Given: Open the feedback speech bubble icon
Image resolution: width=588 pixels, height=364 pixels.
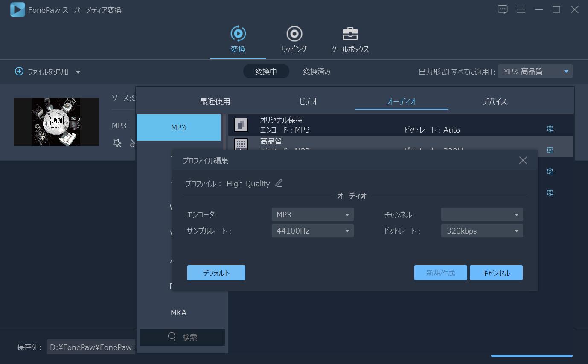Looking at the screenshot, I should (502, 9).
